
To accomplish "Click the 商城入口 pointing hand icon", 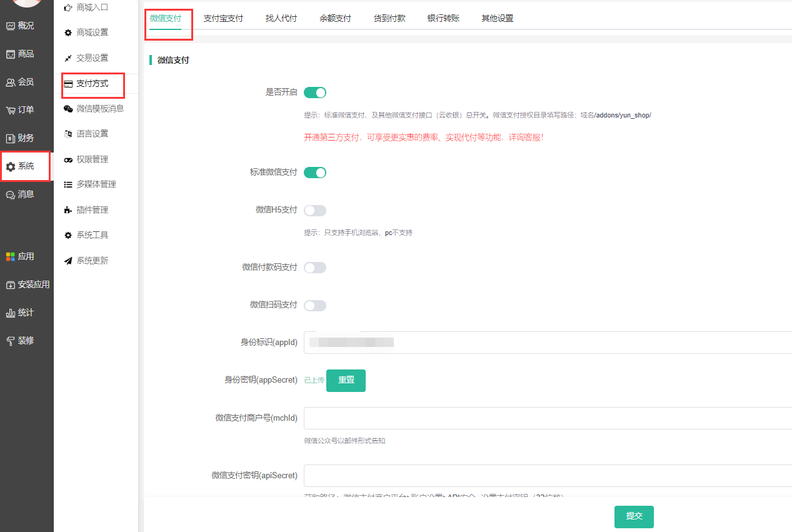I will click(x=68, y=8).
